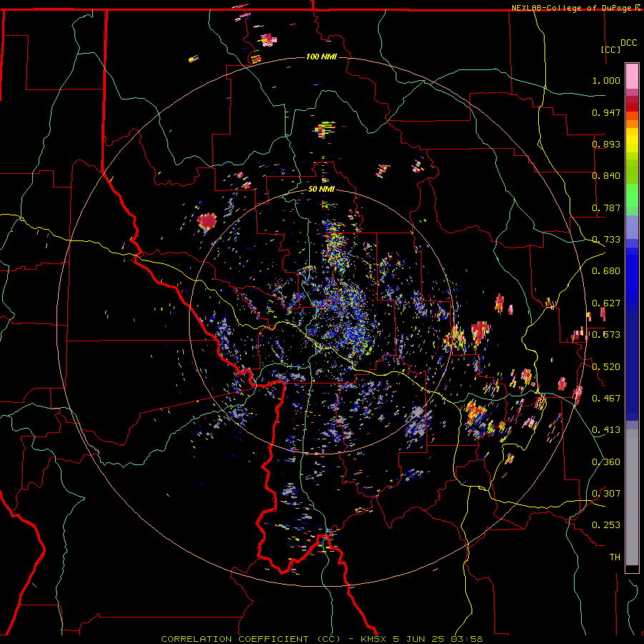Click the TH threshold label

click(615, 557)
